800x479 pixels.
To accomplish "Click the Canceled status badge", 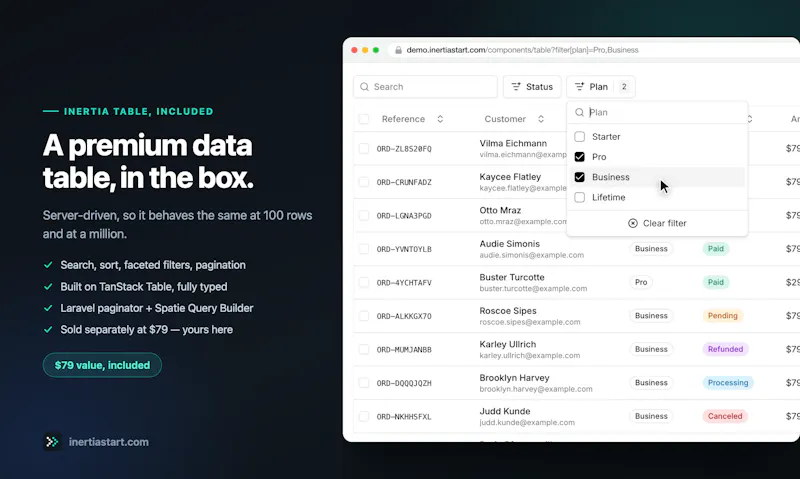I will click(x=725, y=416).
